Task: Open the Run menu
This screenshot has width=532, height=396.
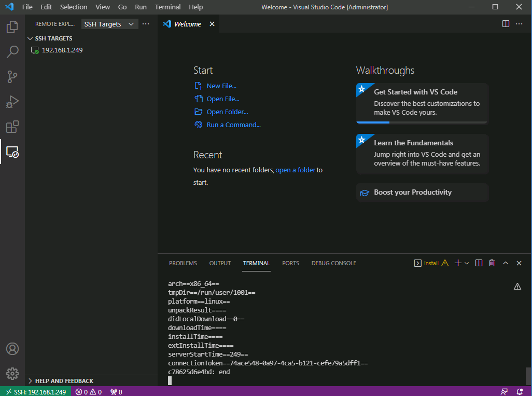Action: click(x=141, y=7)
